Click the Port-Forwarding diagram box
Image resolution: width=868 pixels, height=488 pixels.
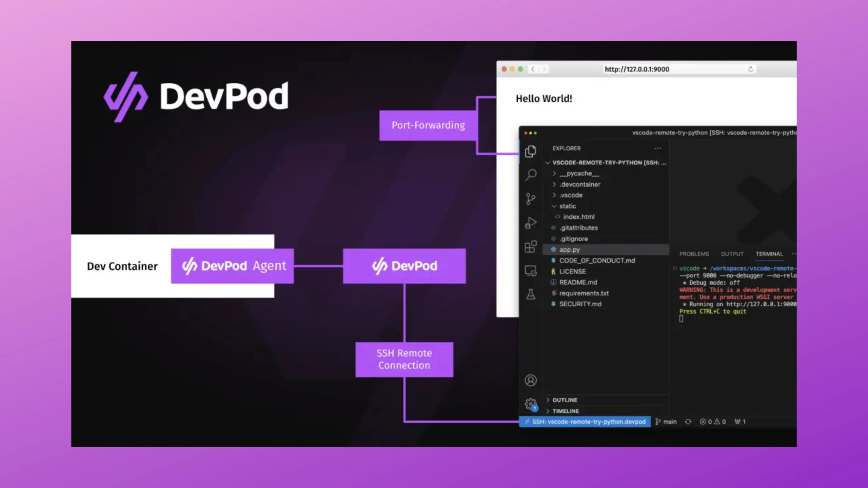(428, 125)
